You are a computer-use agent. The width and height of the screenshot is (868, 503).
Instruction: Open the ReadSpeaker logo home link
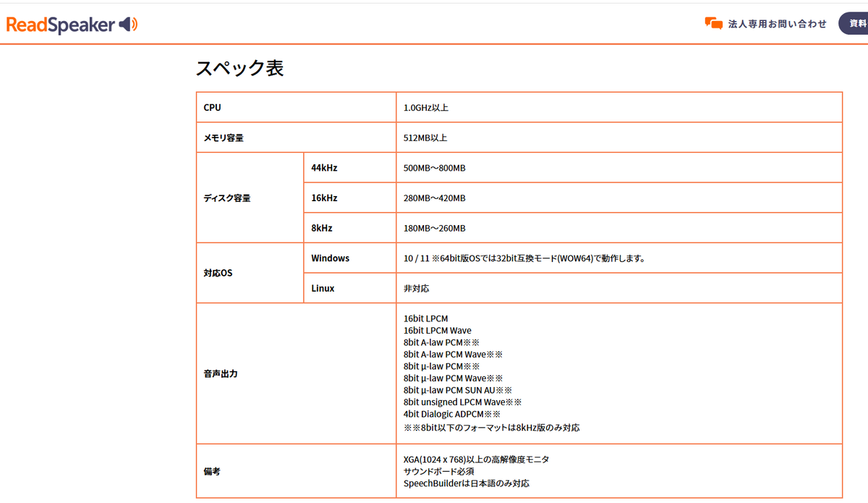(72, 25)
